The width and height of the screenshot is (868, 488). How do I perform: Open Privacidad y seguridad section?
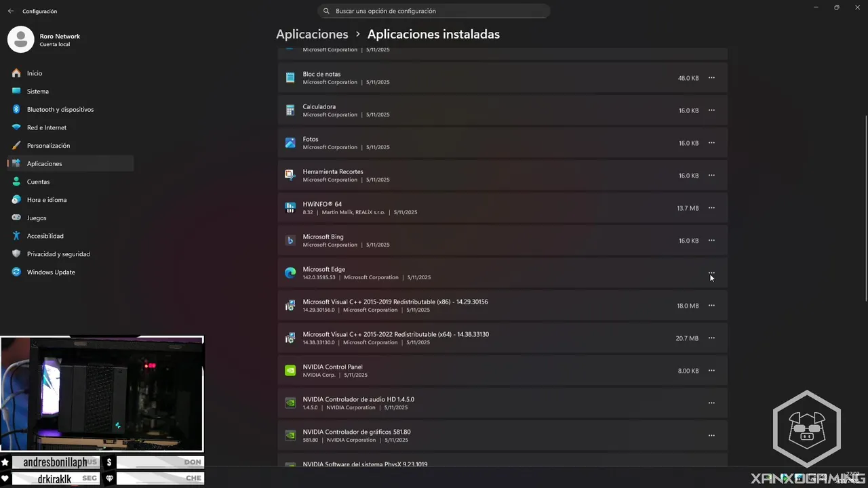(x=71, y=254)
